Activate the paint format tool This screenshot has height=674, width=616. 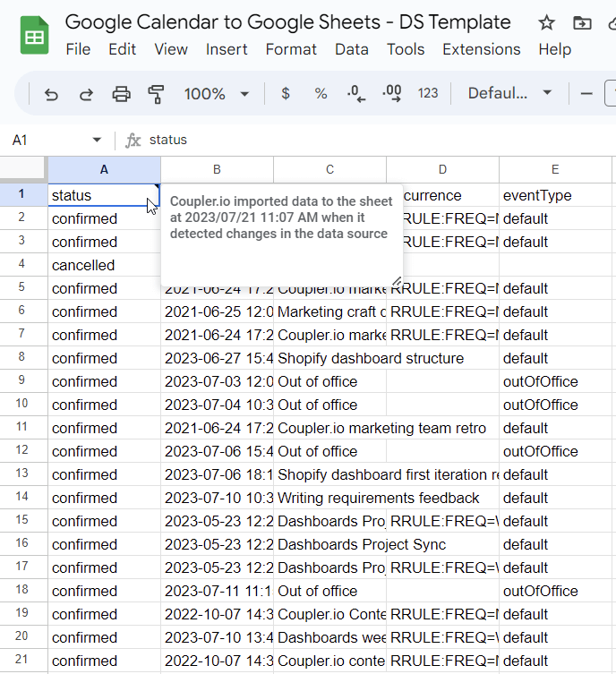[156, 93]
